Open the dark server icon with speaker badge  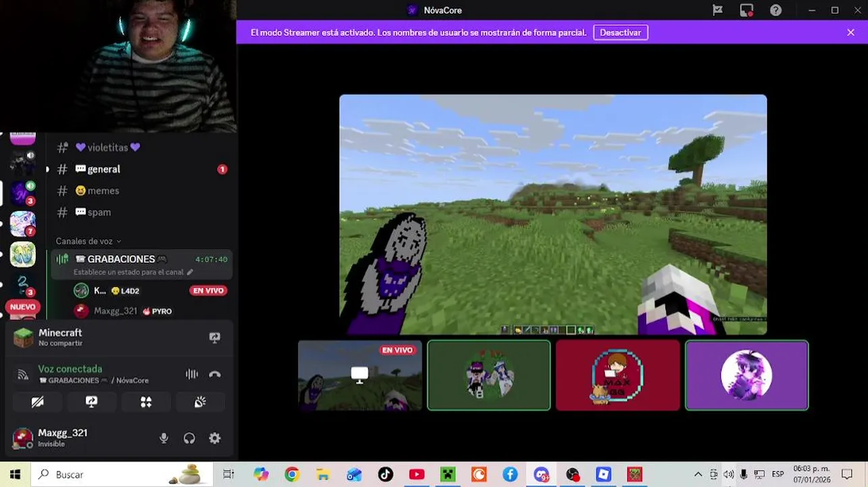pos(22,163)
